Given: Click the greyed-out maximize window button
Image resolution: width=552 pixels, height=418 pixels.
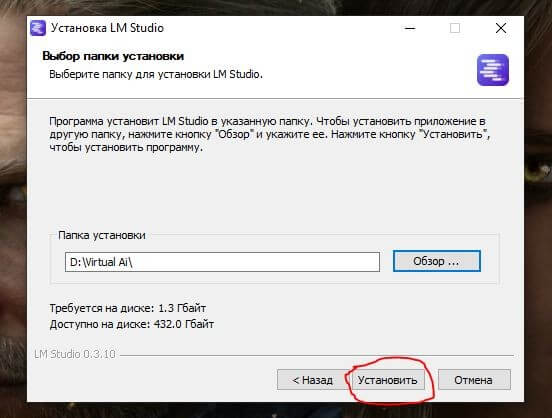Looking at the screenshot, I should click(x=455, y=28).
